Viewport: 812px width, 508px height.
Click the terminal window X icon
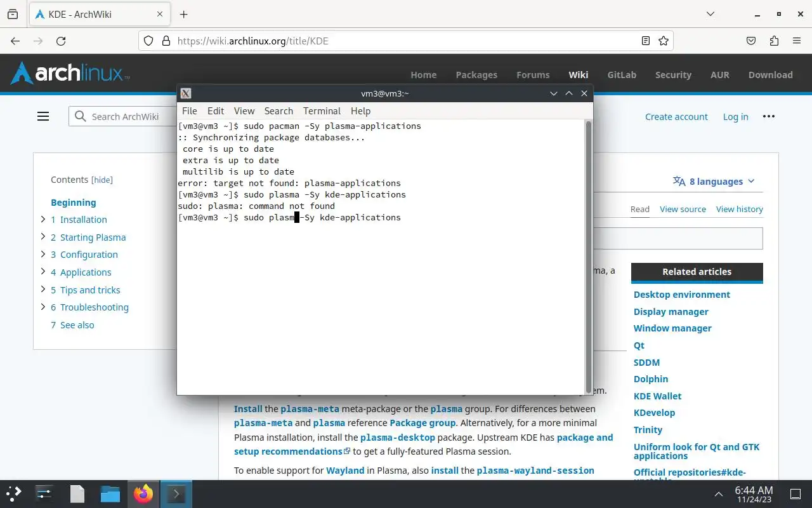(x=186, y=93)
